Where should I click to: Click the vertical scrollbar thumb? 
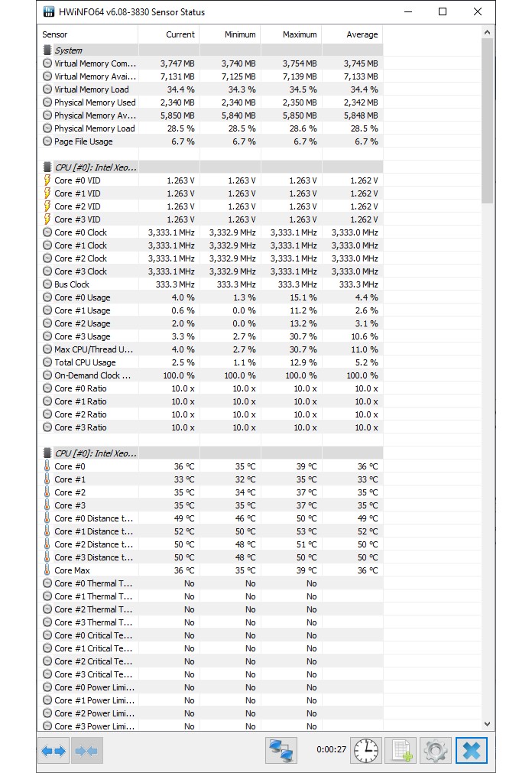pyautogui.click(x=487, y=121)
